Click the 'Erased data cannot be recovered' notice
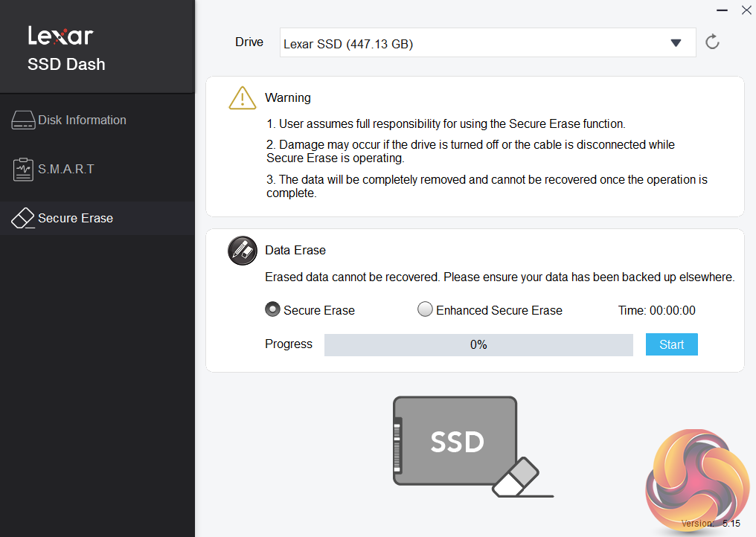 click(x=500, y=277)
